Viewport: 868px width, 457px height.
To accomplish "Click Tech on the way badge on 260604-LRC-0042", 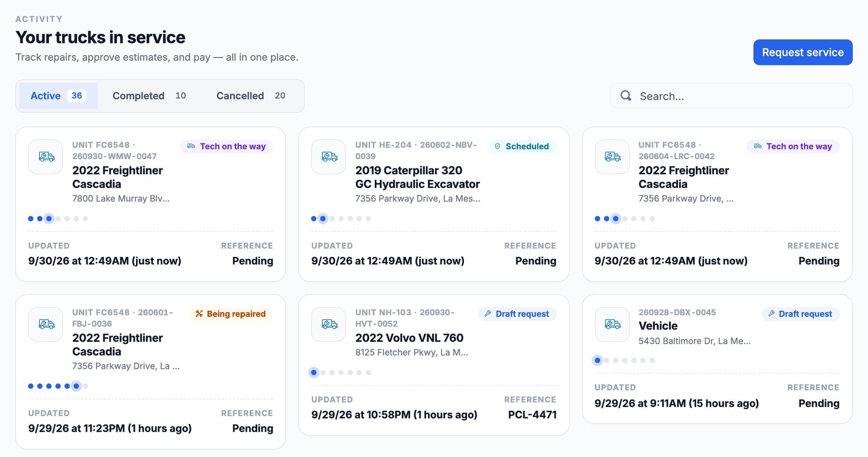I will coord(793,147).
